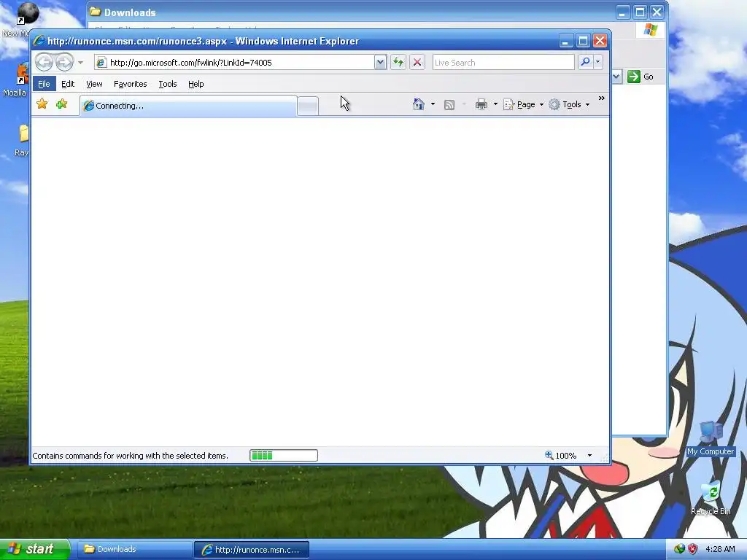The width and height of the screenshot is (747, 560).
Task: Open the View menu
Action: 94,84
